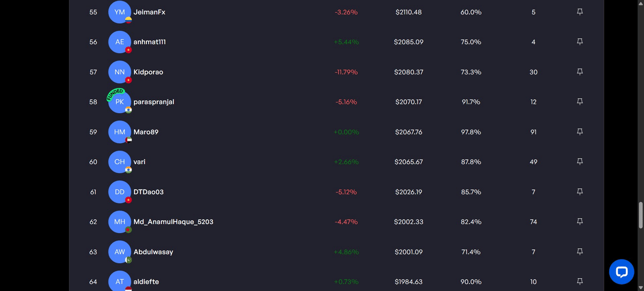This screenshot has width=644, height=291.
Task: Select the $2002.33 profit amount
Action: [408, 222]
